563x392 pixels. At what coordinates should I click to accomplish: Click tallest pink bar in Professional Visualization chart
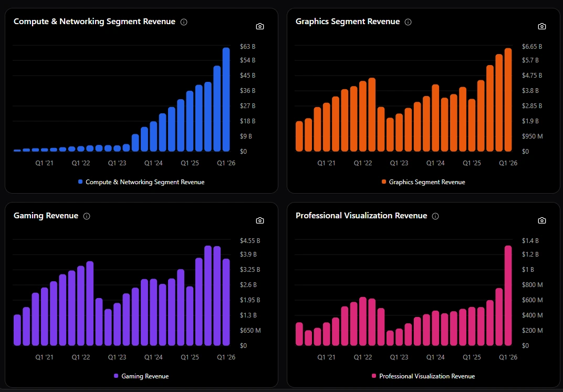[x=508, y=295]
